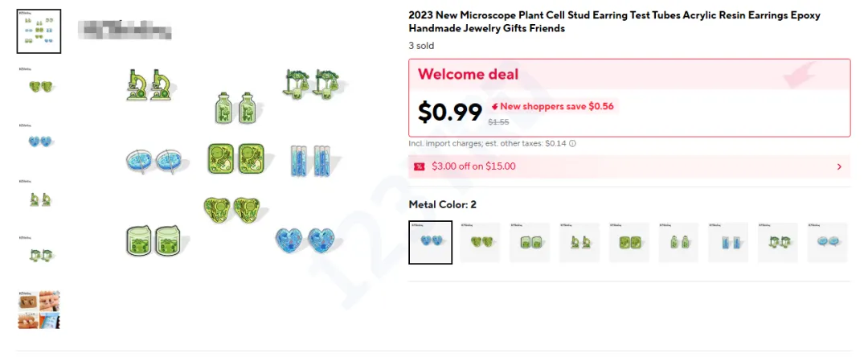Expand the $3.00 off coupon arrow
This screenshot has height=361, width=868.
[x=839, y=166]
